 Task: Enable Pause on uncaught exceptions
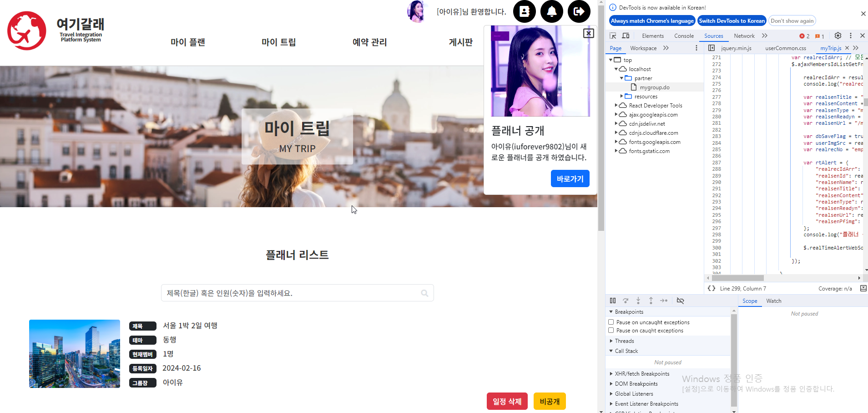(611, 322)
